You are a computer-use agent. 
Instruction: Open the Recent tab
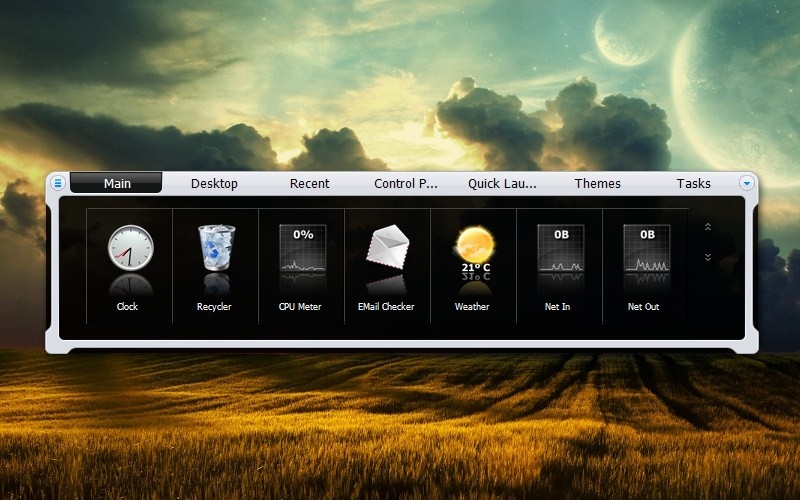click(x=309, y=183)
